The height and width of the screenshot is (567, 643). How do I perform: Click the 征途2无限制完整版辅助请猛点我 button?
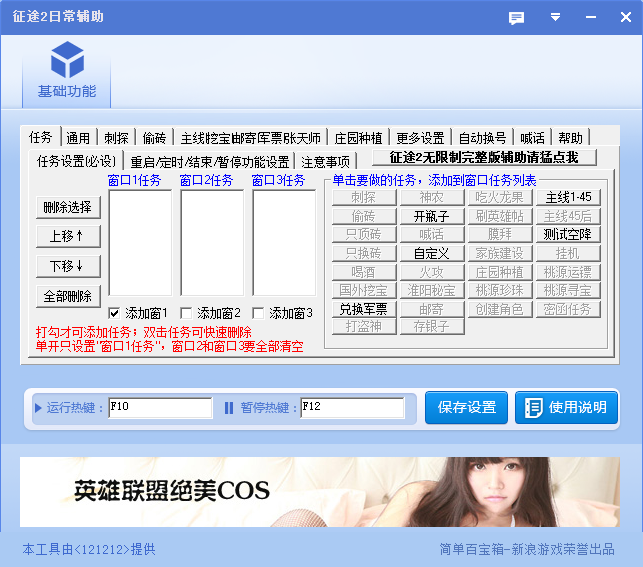tap(484, 157)
